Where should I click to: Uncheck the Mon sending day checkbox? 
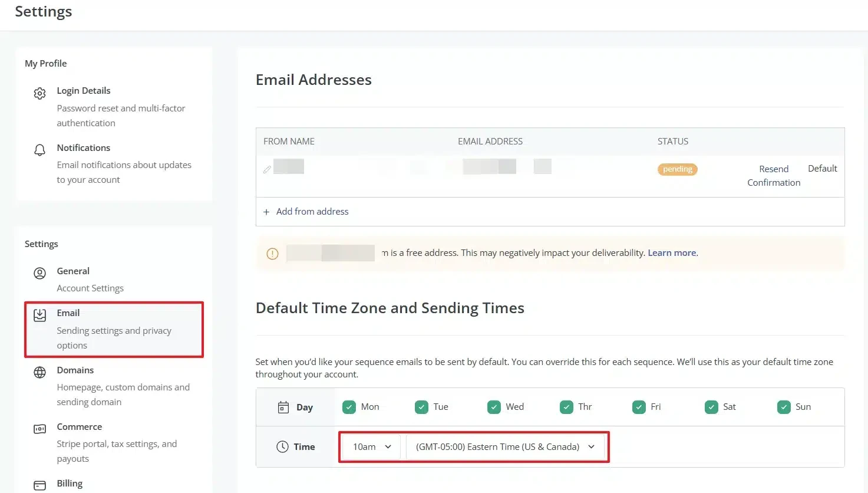[349, 407]
